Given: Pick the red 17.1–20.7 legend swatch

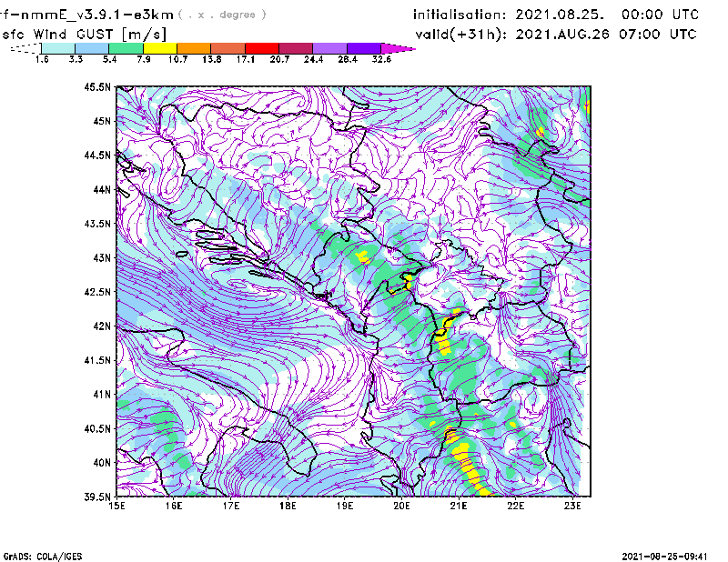Looking at the screenshot, I should click(x=262, y=48).
